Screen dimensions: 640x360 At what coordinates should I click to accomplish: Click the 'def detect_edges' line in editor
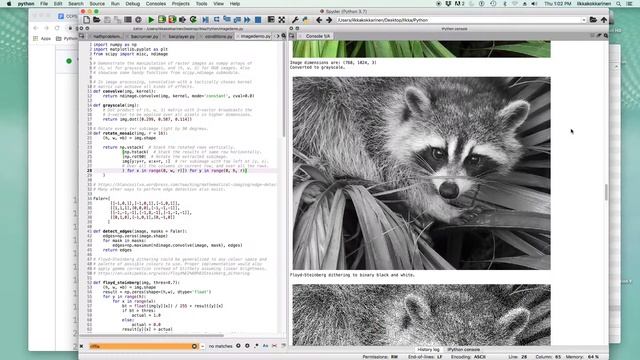click(140, 231)
